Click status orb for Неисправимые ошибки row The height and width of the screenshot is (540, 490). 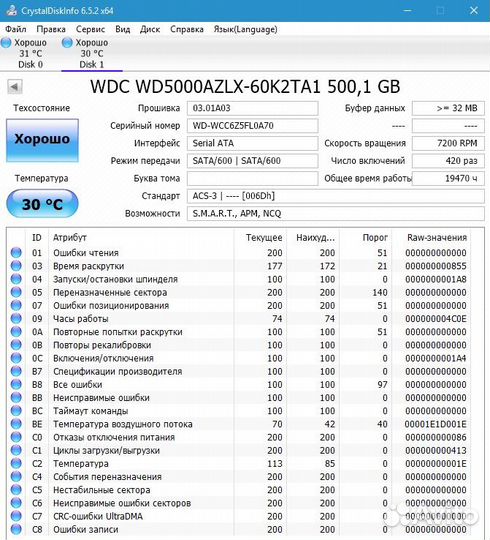(x=16, y=397)
